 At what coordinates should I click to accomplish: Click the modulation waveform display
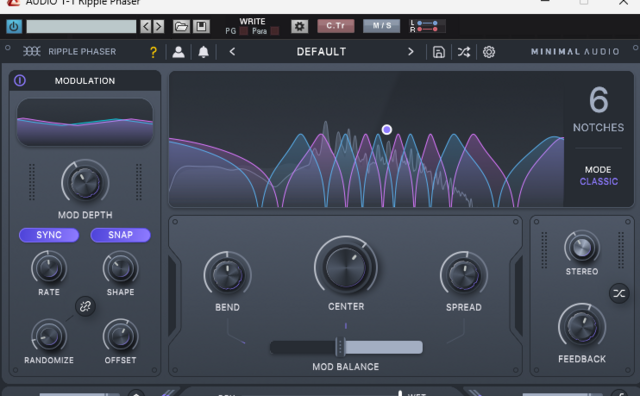pos(85,122)
